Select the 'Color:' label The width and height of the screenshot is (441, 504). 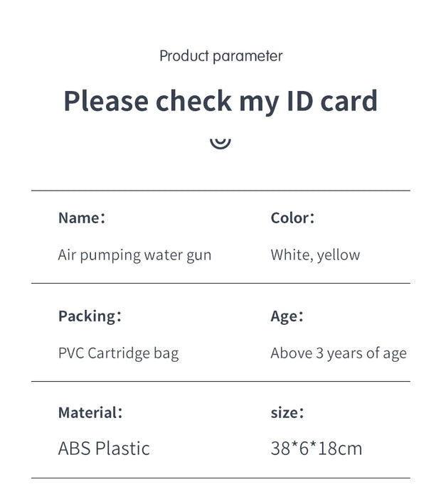click(292, 218)
